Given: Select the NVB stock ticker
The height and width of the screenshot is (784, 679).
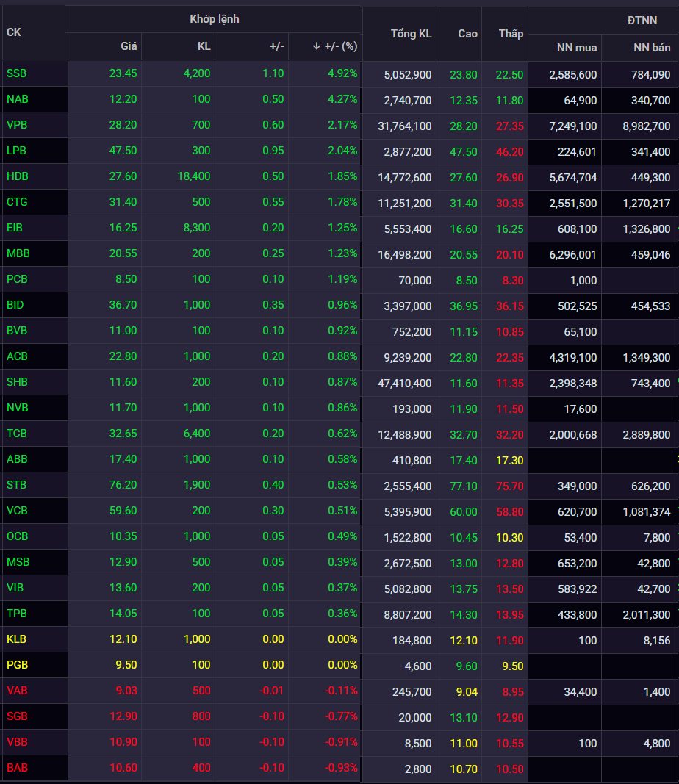Looking at the screenshot, I should click(18, 408).
